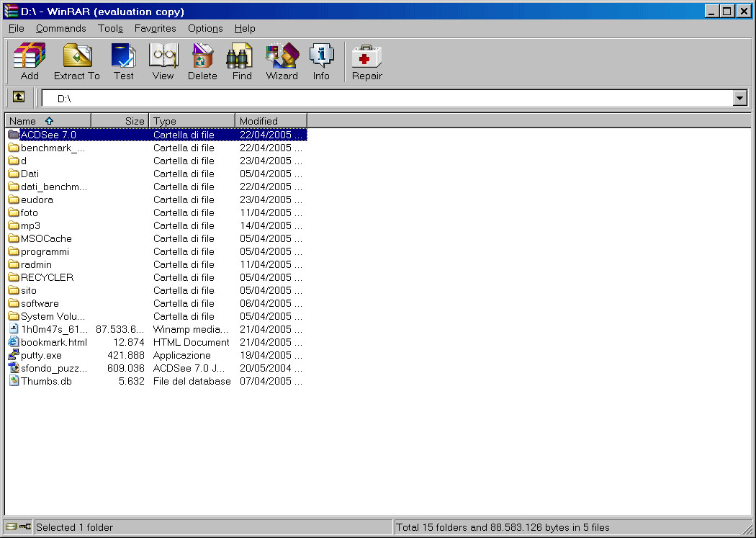756x538 pixels.
Task: Click the Delete toolbar icon
Action: [202, 55]
